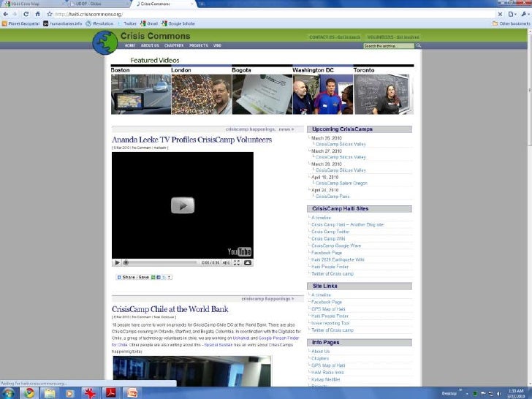532x399 pixels.
Task: Open the Ananda Leeke TV article title
Action: coord(191,140)
